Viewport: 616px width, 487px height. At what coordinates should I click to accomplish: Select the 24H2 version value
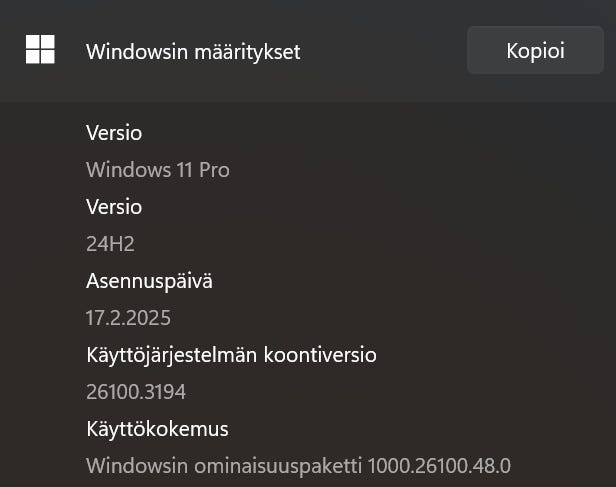pyautogui.click(x=110, y=244)
